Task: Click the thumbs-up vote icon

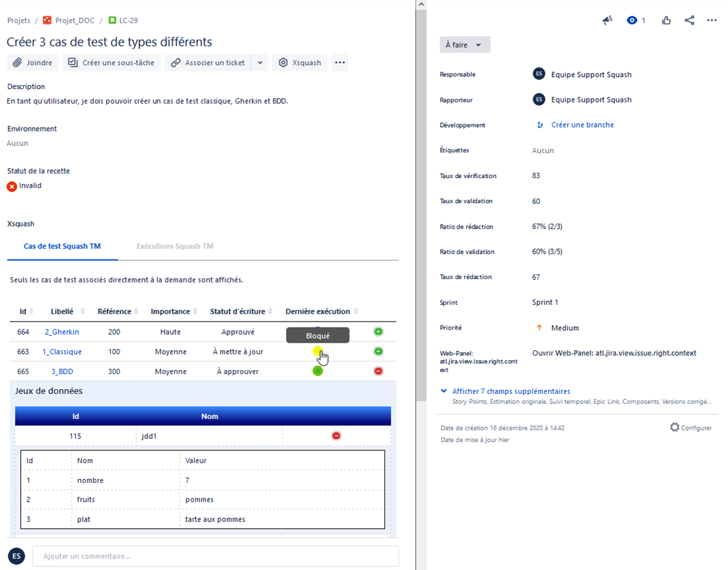Action: point(666,21)
